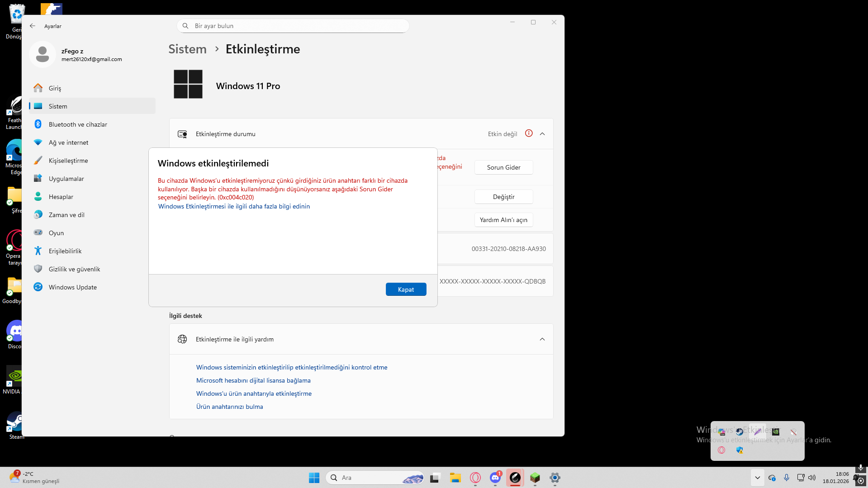Screen dimensions: 868x488
Task: Click the Feather icon in tray overflow
Action: [x=758, y=432]
